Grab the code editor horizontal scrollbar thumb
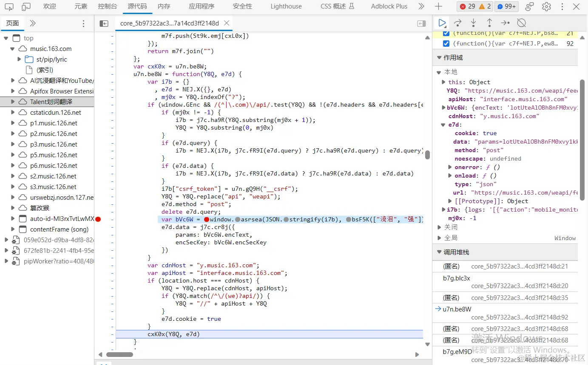The height and width of the screenshot is (365, 588). (x=119, y=354)
